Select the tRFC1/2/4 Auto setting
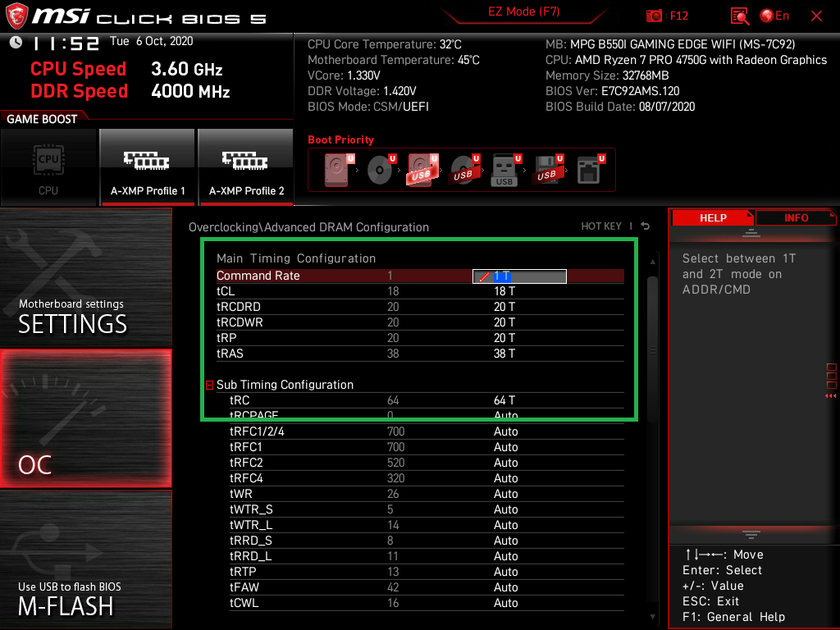 pos(505,431)
